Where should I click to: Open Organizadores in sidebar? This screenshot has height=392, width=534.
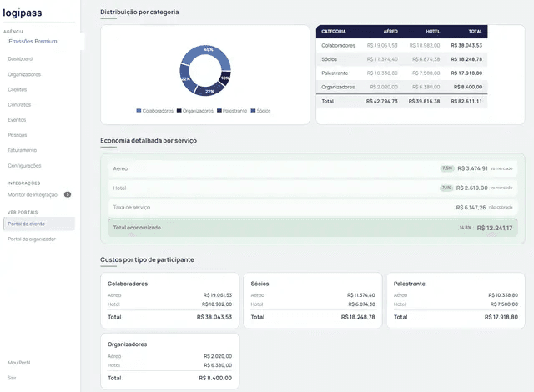pos(24,74)
